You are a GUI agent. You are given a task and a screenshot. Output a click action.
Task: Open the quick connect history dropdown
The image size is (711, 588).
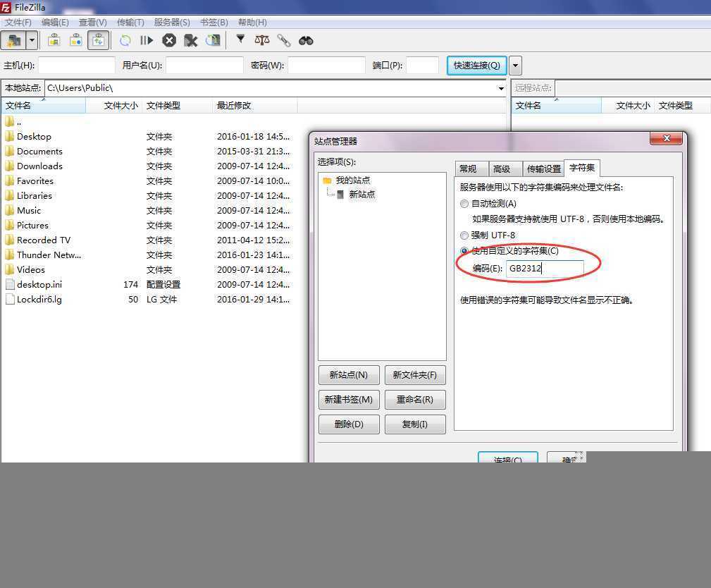[x=515, y=66]
